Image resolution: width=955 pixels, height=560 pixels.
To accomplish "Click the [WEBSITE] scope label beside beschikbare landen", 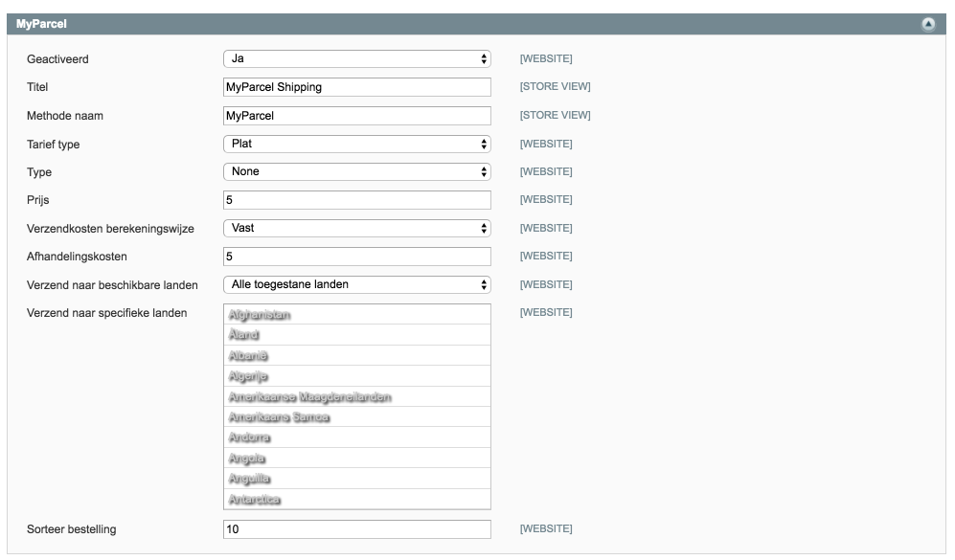I will pyautogui.click(x=546, y=284).
